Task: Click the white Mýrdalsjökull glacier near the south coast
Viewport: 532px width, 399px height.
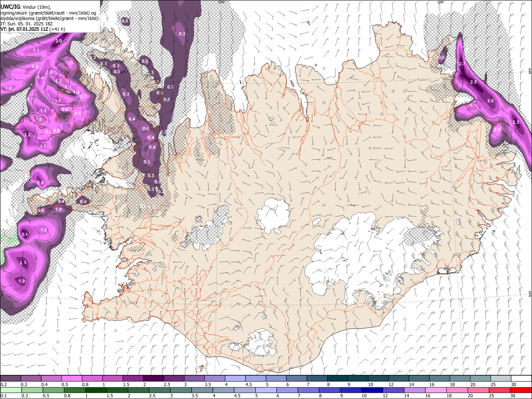Action: (x=261, y=343)
